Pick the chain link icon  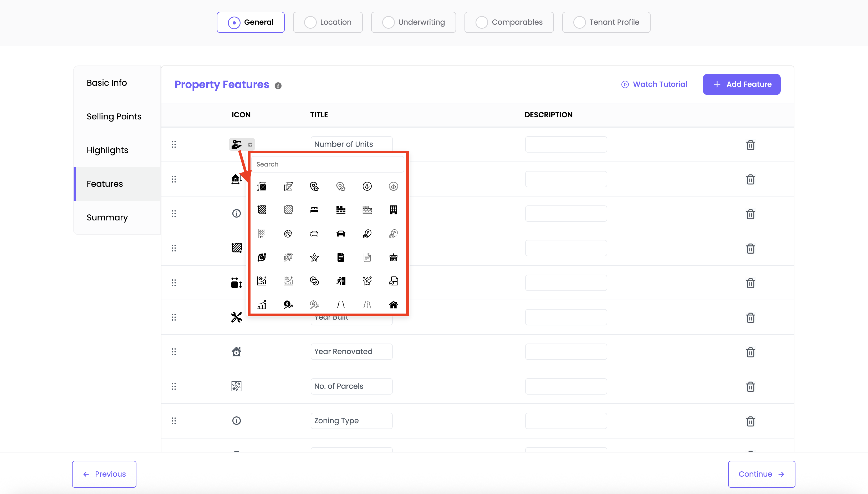(x=314, y=281)
